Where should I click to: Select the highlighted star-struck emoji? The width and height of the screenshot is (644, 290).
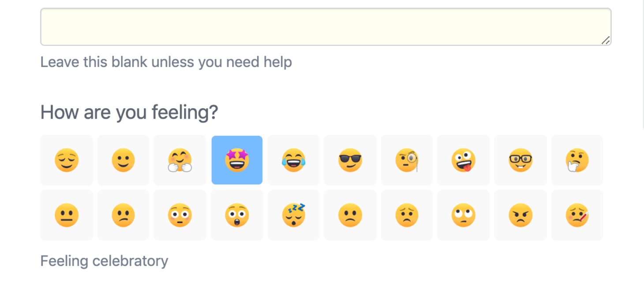pos(237,160)
